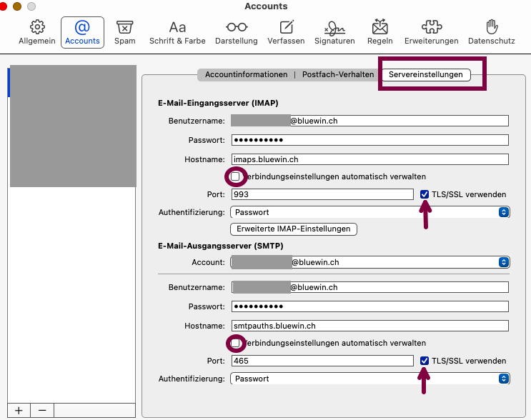Screen dimensions: 531x420
Task: Click the Erweiterte IMAP-Einstellungen button
Action: (294, 229)
